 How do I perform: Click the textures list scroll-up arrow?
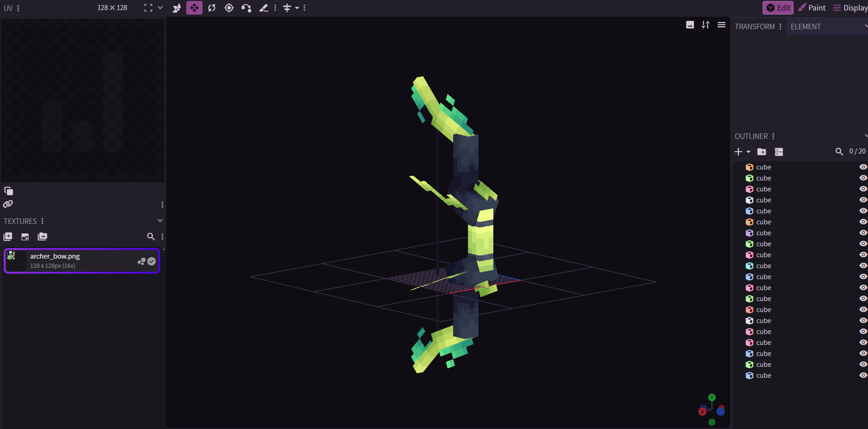(x=164, y=249)
